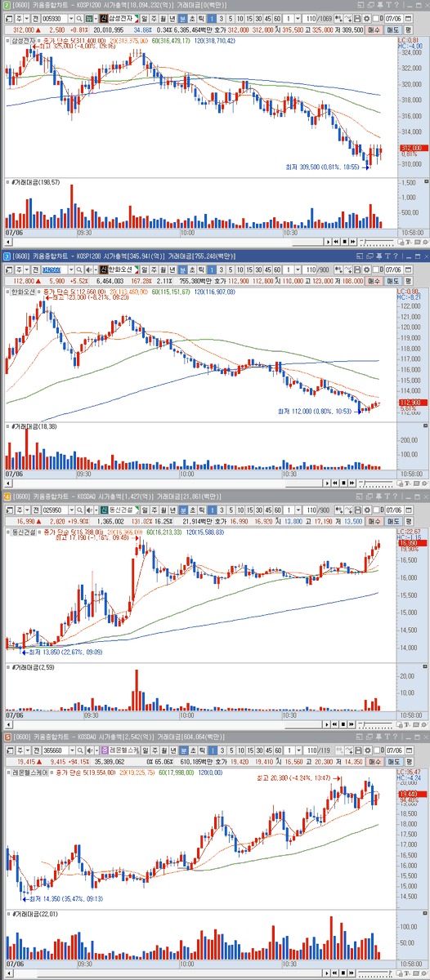Click stop button in 삼성전자 chart scroll controls

coord(345,242)
